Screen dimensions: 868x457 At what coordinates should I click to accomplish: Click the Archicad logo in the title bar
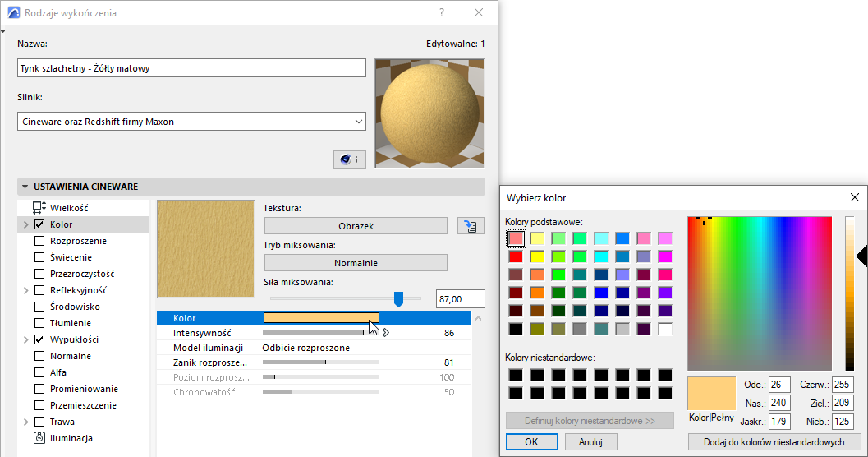[x=14, y=13]
